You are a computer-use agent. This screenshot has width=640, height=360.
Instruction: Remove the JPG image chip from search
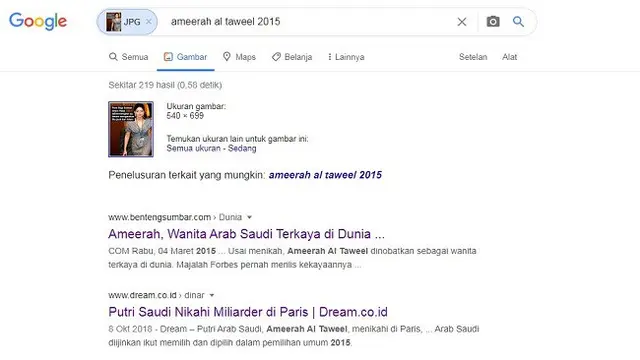point(149,22)
